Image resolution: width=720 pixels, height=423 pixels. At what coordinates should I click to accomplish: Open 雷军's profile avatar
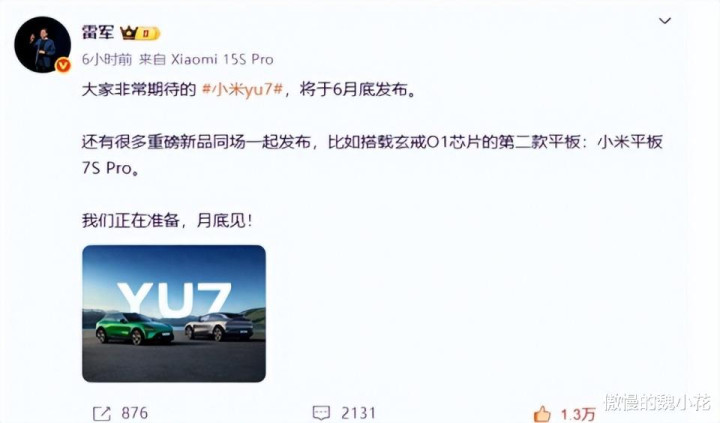42,45
